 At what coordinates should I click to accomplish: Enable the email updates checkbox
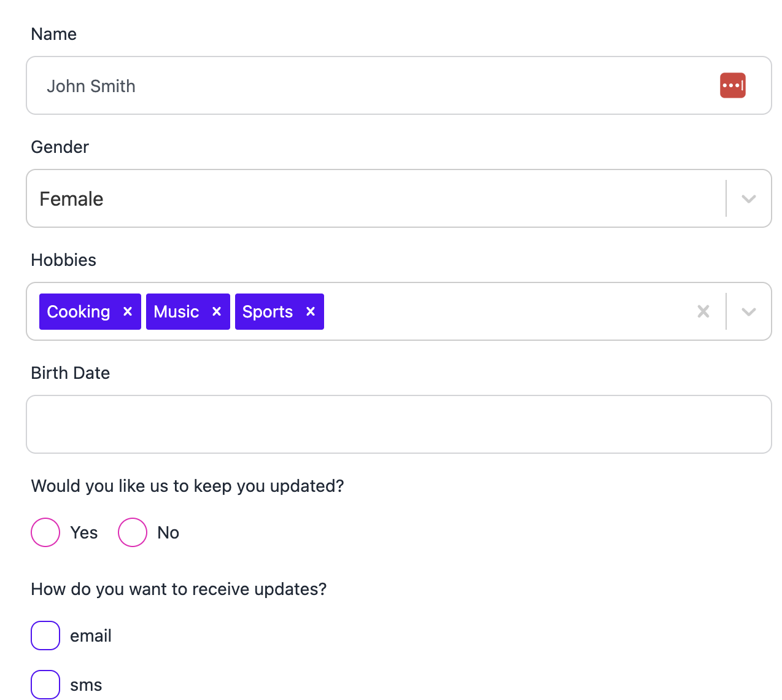[45, 636]
